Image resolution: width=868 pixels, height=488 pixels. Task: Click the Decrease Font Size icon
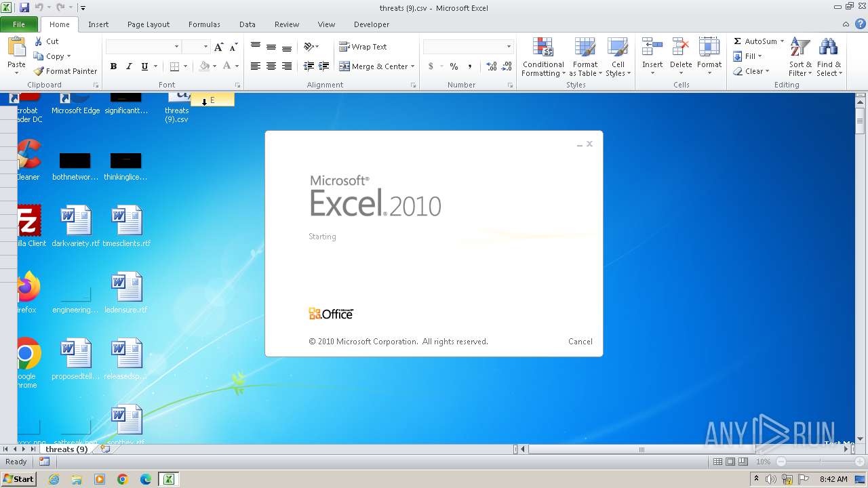233,47
